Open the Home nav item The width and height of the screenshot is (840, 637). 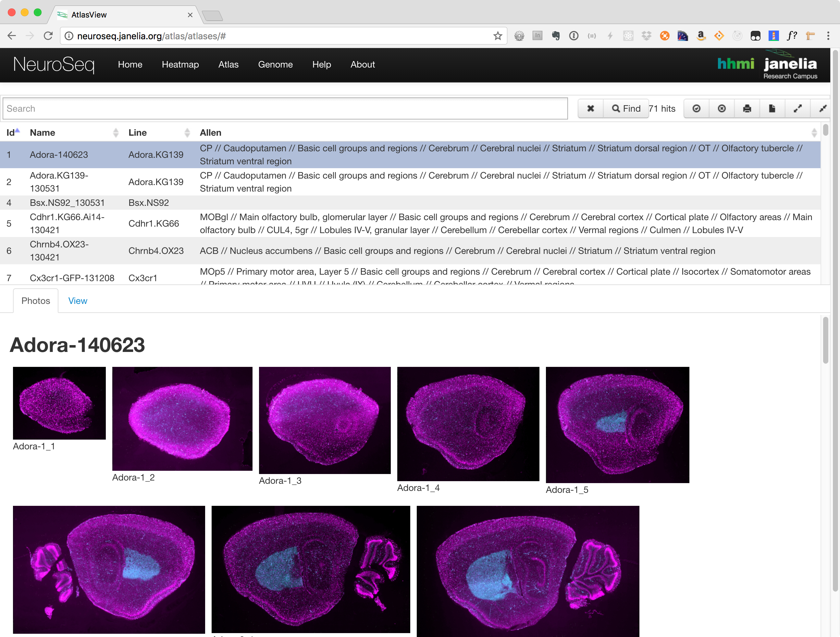[130, 65]
